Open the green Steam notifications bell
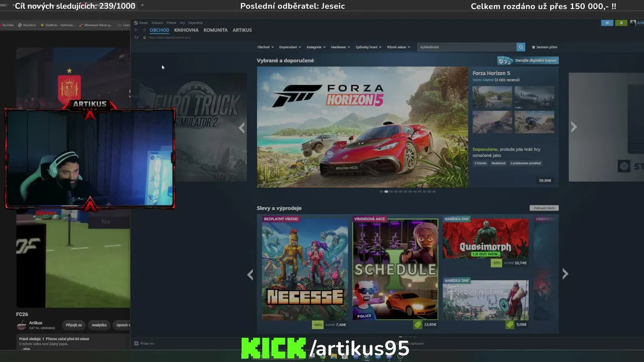Screen dimensions: 644x362 621,23
